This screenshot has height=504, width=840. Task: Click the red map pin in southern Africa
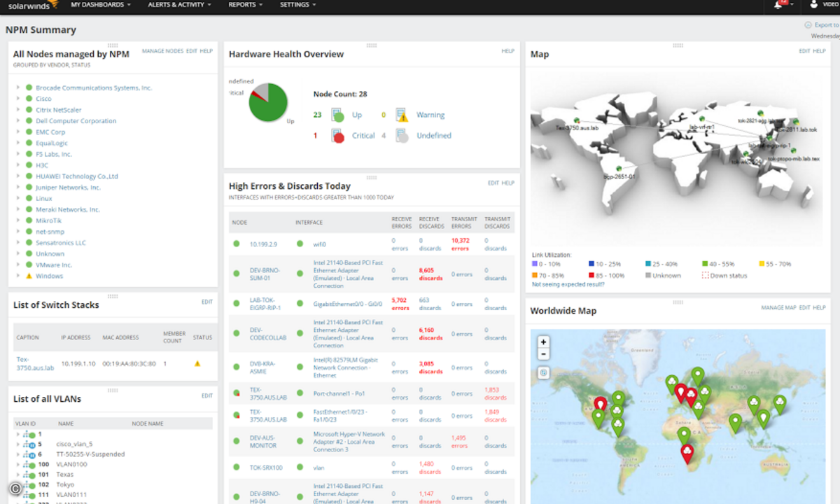(x=687, y=454)
